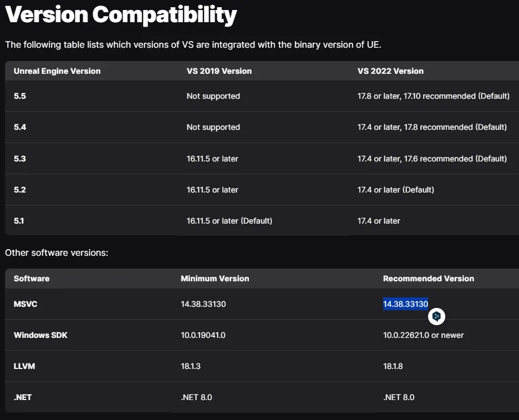Click the VS 2022 Version column header
519x420 pixels.
tap(390, 71)
